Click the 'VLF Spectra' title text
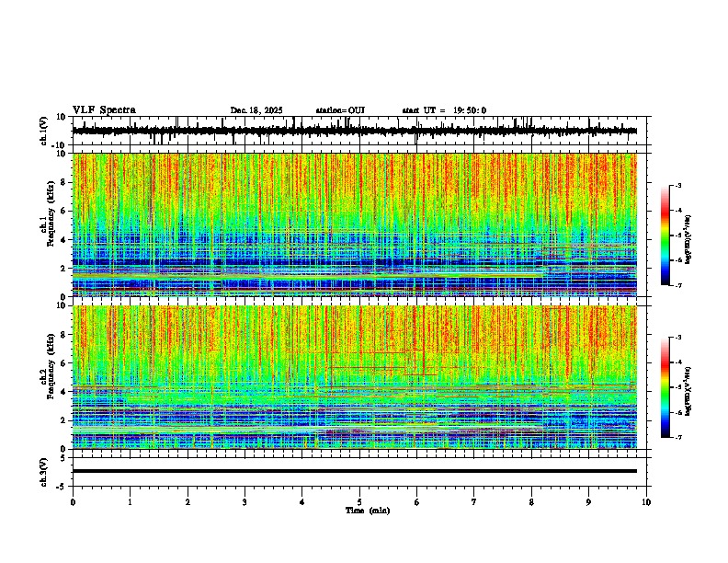Viewport: 728px width, 563px height. (x=104, y=110)
